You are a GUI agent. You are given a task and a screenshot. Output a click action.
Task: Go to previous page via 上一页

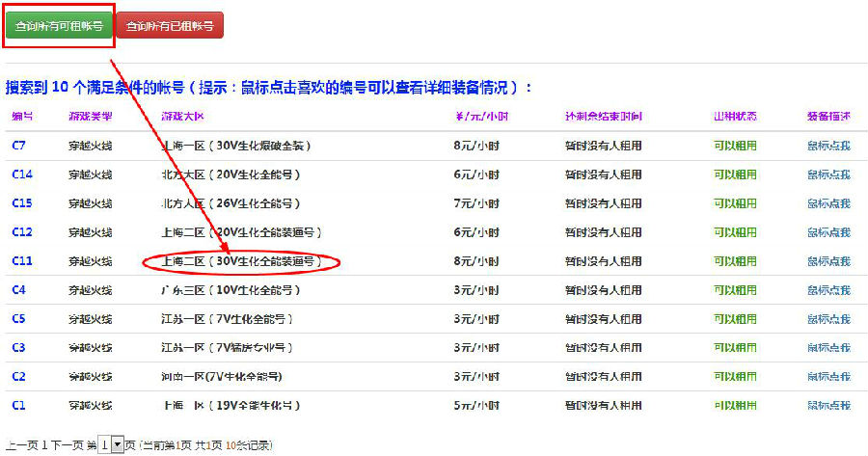point(22,445)
